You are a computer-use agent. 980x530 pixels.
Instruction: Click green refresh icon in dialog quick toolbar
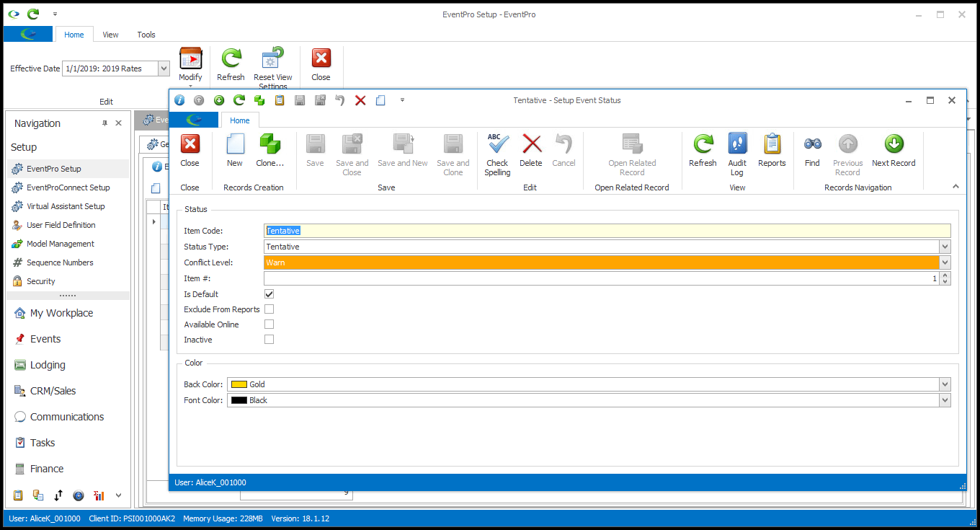point(239,100)
